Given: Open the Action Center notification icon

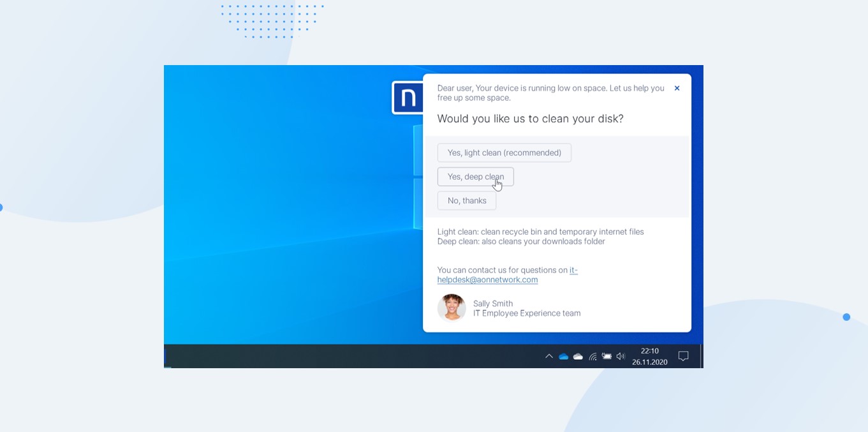Looking at the screenshot, I should click(x=683, y=356).
